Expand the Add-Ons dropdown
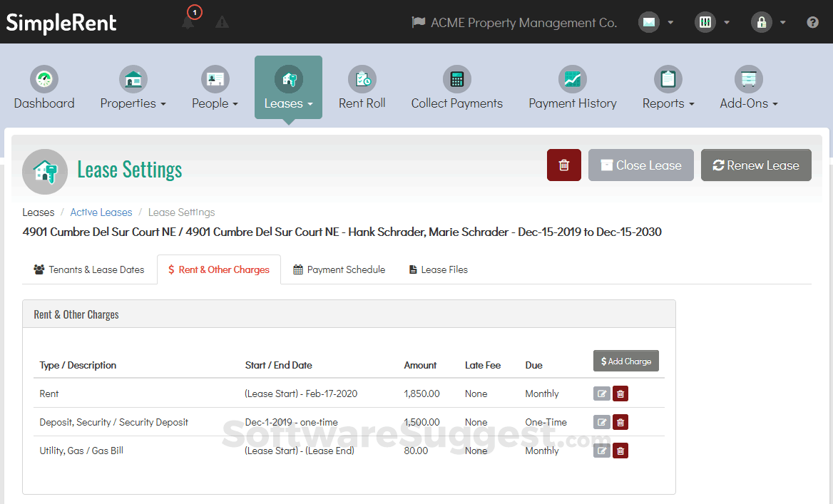This screenshot has height=504, width=833. pos(747,103)
